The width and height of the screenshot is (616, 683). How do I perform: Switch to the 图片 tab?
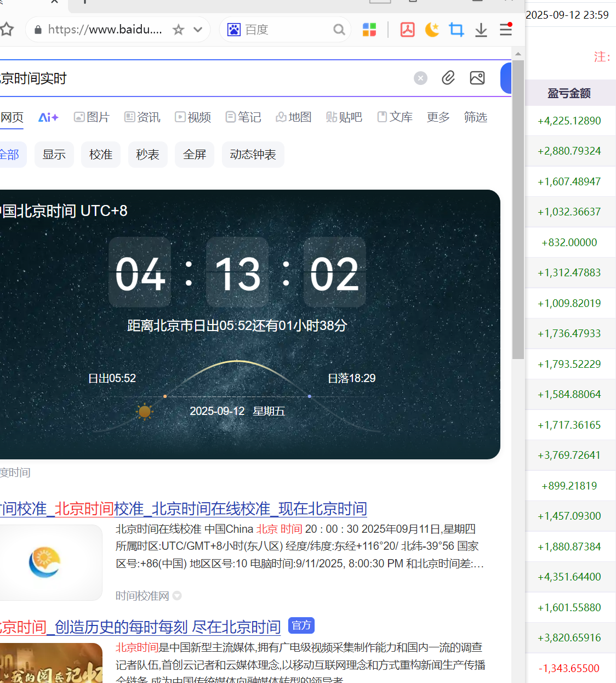[x=92, y=117]
